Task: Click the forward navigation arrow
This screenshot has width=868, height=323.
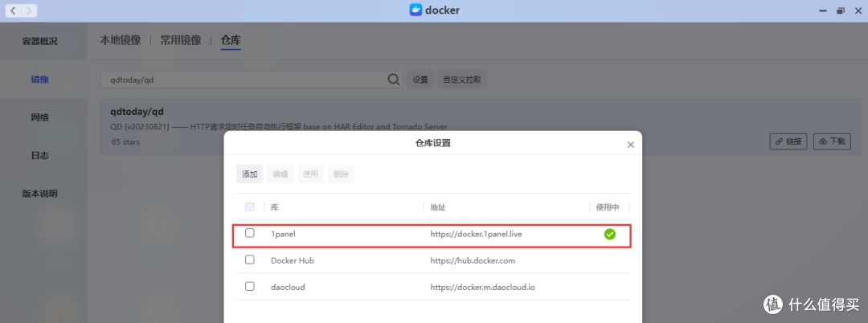Action: pyautogui.click(x=30, y=10)
